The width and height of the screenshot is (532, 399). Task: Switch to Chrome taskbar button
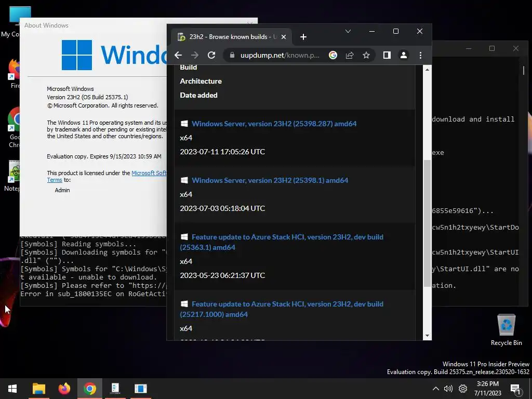pos(89,389)
